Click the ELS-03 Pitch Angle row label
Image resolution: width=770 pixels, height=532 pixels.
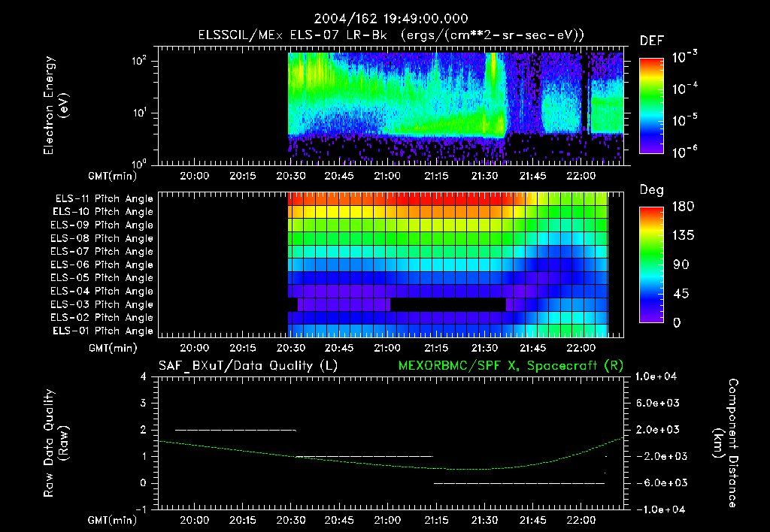coord(102,305)
